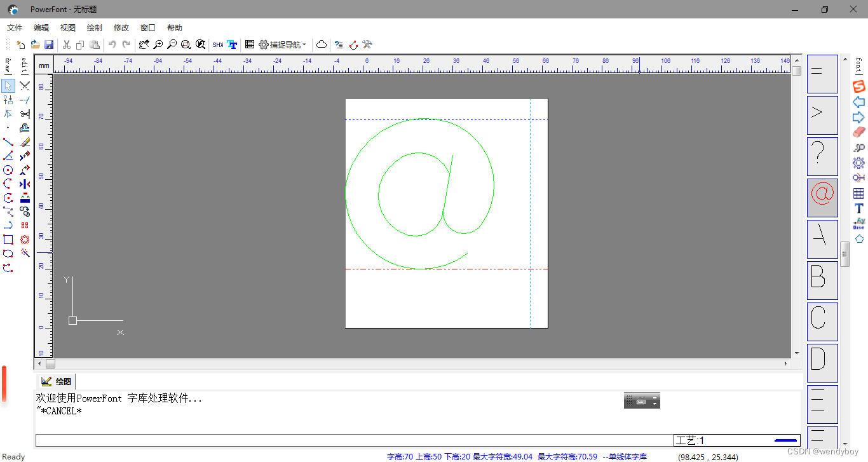Select the red @ glyph thumbnail
868x462 pixels.
pos(822,198)
